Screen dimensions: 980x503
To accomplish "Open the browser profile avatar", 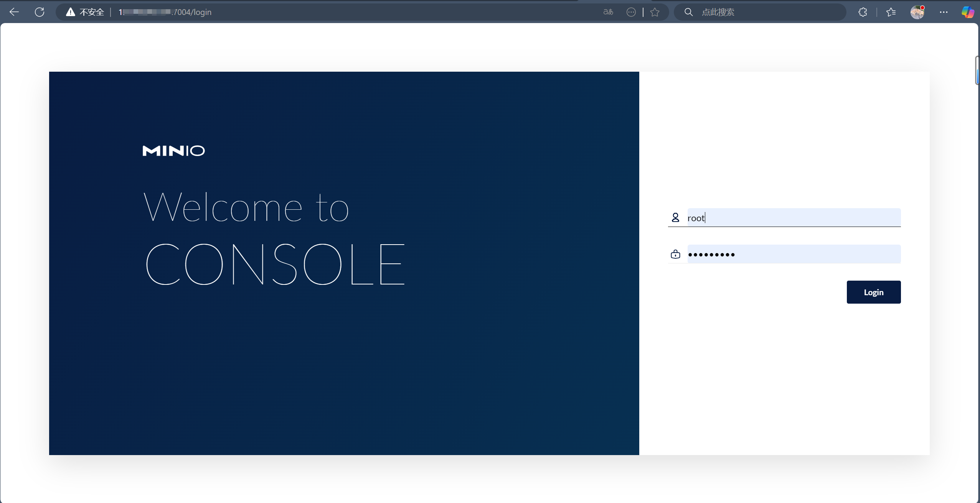I will pos(918,12).
